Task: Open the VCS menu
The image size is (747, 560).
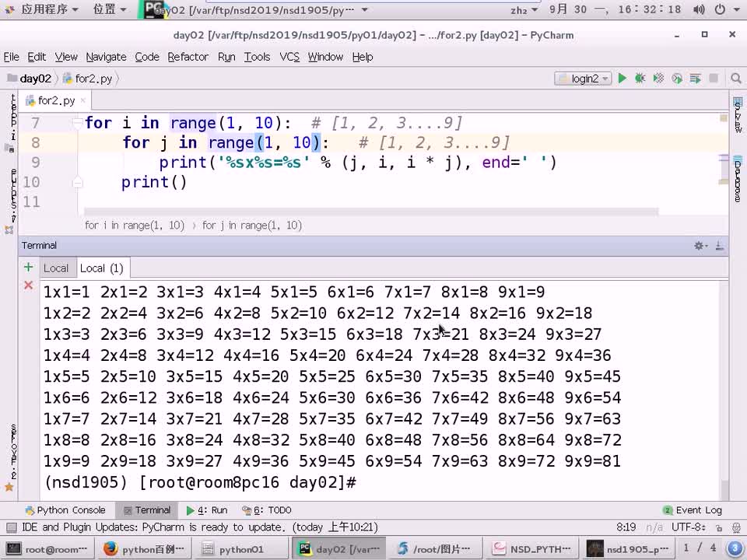Action: pyautogui.click(x=289, y=57)
